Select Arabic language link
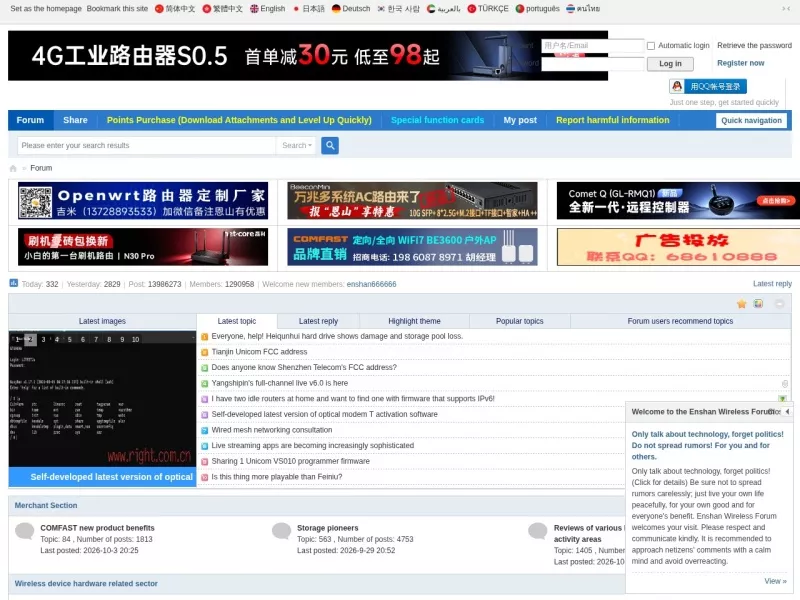This screenshot has height=600, width=800. tap(443, 9)
